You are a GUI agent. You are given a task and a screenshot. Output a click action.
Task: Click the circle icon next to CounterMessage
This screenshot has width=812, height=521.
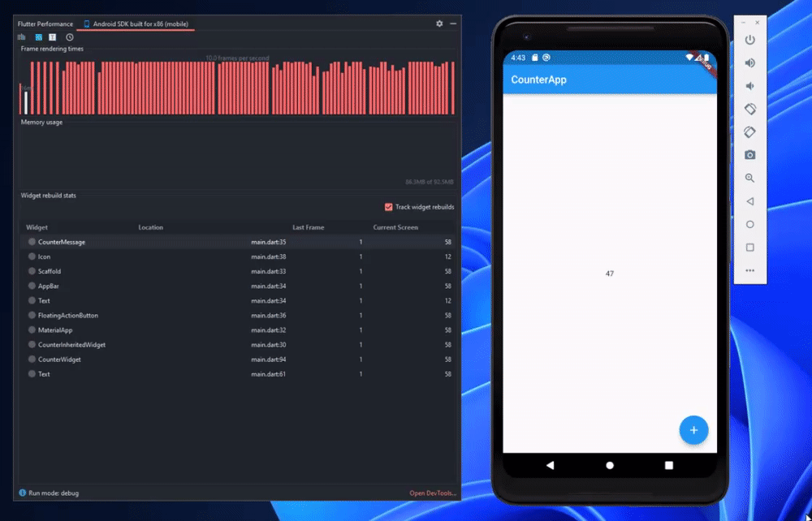32,242
